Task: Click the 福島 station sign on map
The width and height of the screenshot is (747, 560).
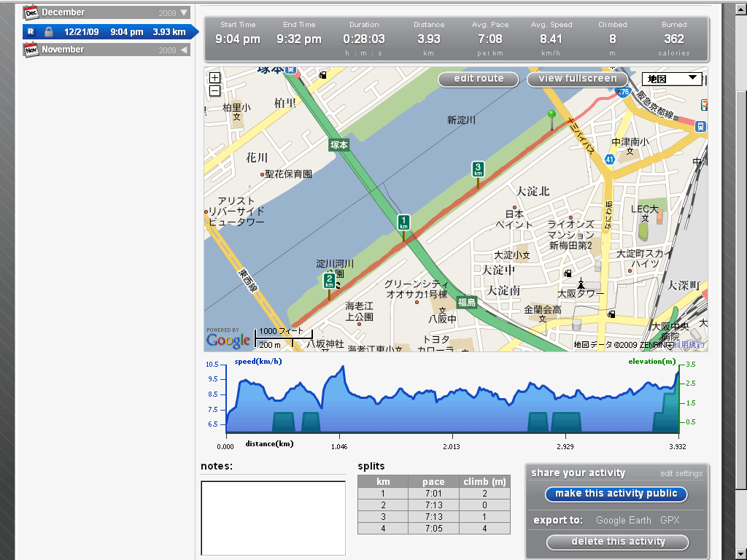Action: [x=467, y=302]
